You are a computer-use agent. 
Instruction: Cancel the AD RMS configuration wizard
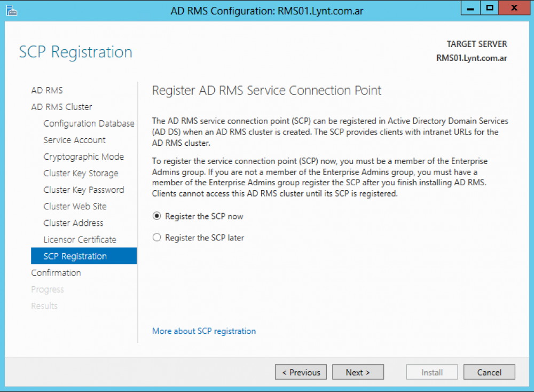489,372
